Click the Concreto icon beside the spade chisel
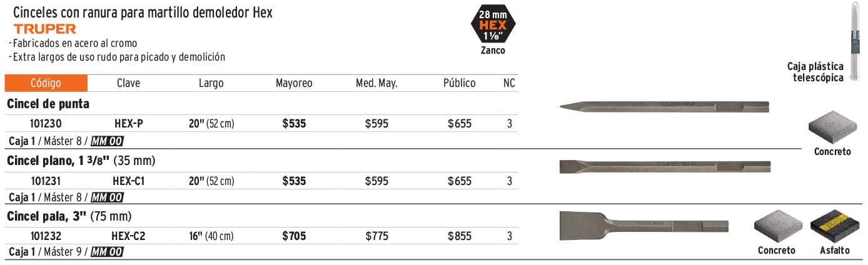The height and width of the screenshot is (265, 868). click(x=777, y=227)
